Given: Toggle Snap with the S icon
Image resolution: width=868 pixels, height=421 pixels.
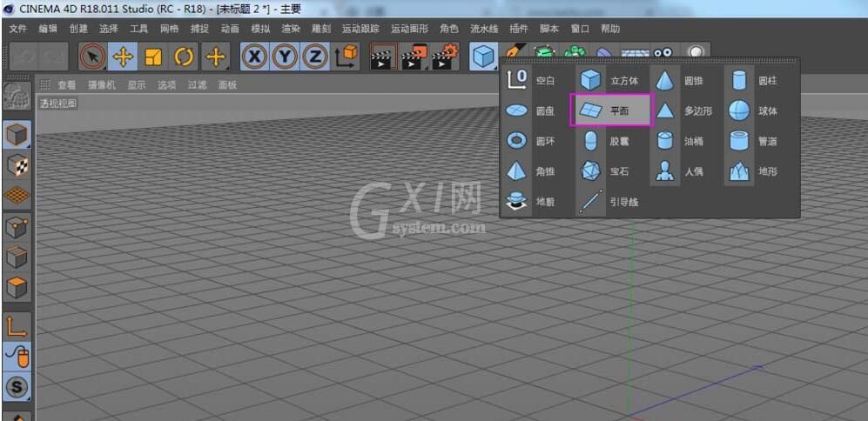Looking at the screenshot, I should coord(17,387).
